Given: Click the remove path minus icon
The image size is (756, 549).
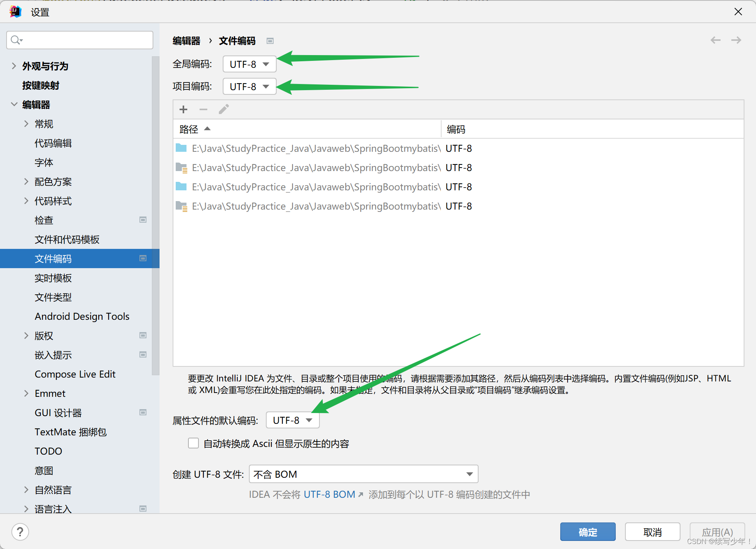Looking at the screenshot, I should point(203,109).
